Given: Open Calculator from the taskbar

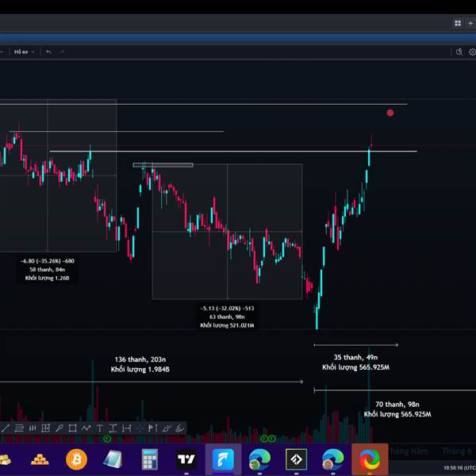Looking at the screenshot, I should [x=150, y=459].
